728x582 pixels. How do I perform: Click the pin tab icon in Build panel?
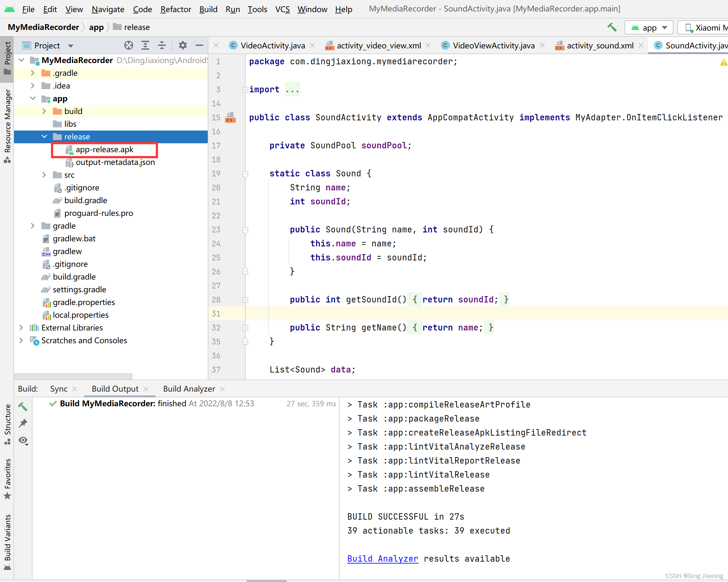click(23, 423)
